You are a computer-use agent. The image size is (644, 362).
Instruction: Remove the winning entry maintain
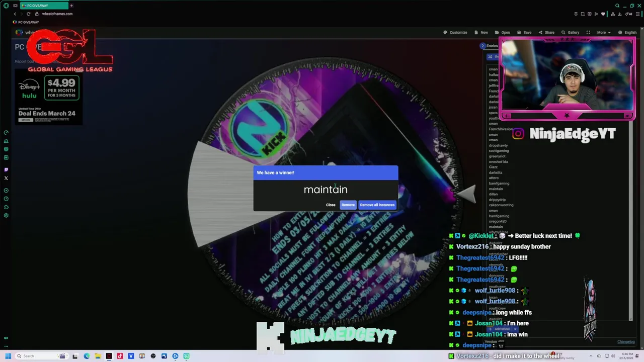tap(348, 205)
